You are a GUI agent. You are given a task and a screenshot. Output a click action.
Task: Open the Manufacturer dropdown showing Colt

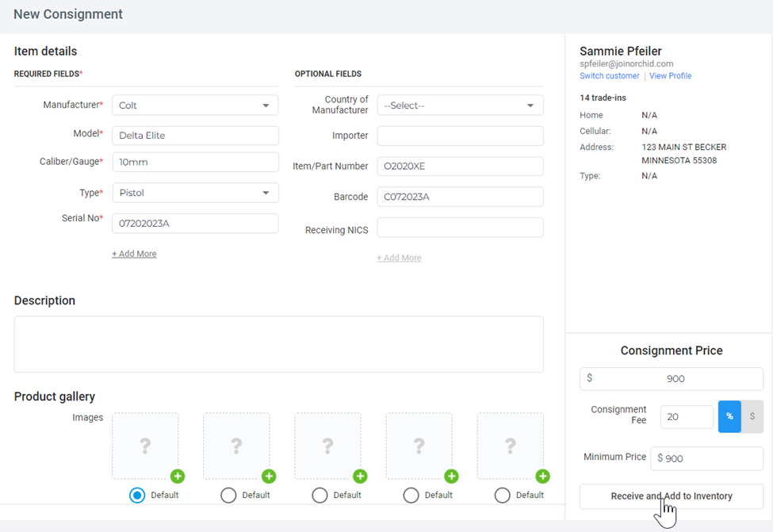coord(195,105)
